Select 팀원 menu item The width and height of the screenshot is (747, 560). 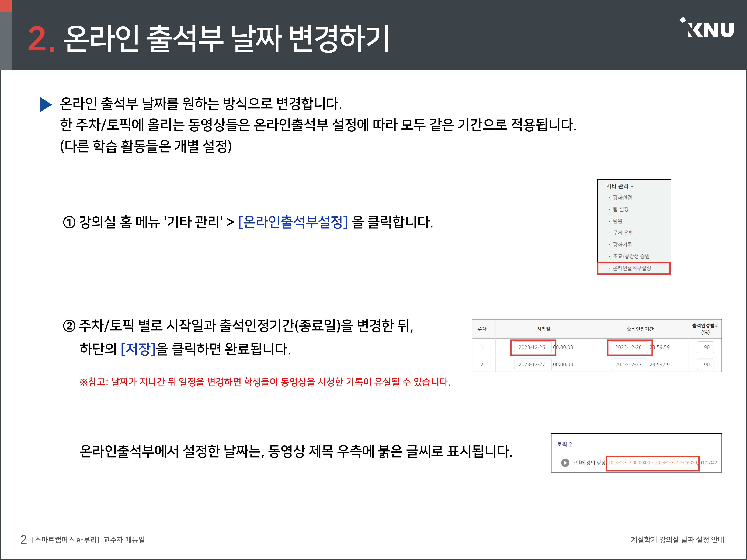tap(617, 221)
